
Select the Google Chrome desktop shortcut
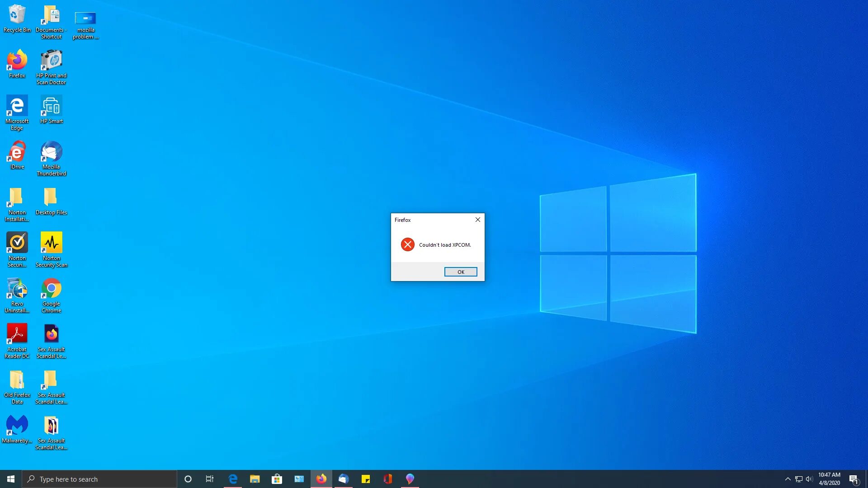[51, 296]
